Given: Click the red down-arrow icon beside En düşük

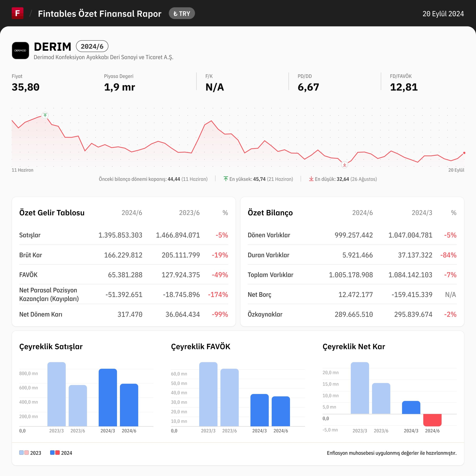Looking at the screenshot, I should pos(311,179).
